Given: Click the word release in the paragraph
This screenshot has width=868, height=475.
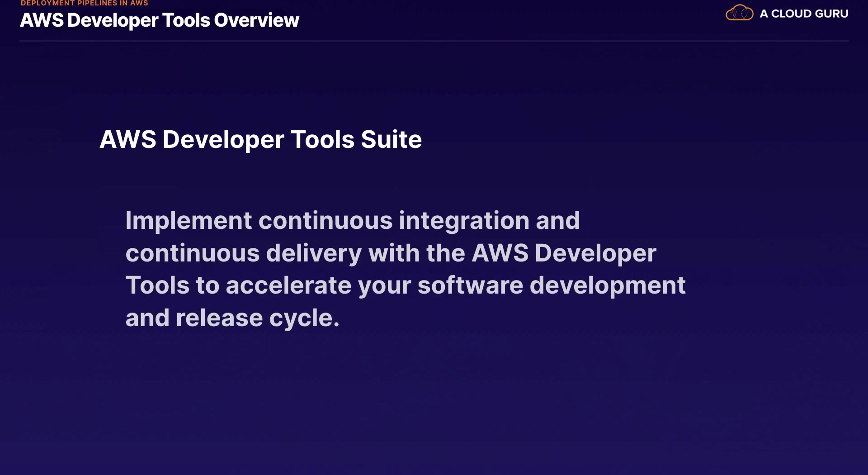Looking at the screenshot, I should [x=219, y=318].
